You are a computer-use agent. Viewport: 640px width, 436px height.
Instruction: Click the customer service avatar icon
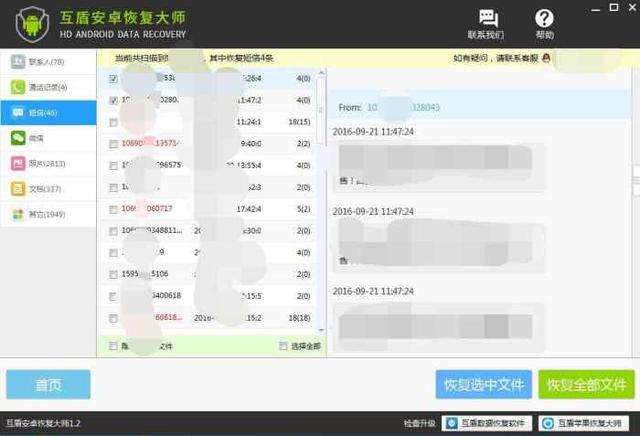pyautogui.click(x=547, y=58)
